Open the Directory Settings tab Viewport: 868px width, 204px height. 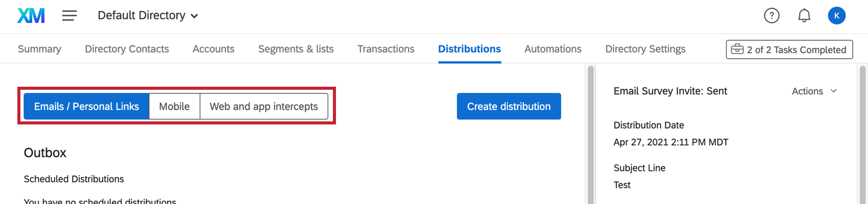(x=645, y=49)
